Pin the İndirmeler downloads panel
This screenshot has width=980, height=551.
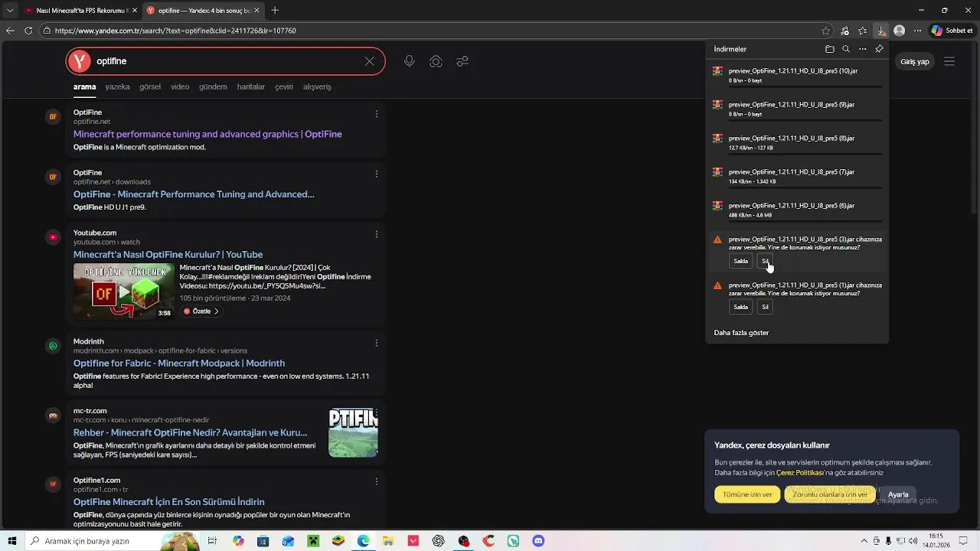click(879, 49)
